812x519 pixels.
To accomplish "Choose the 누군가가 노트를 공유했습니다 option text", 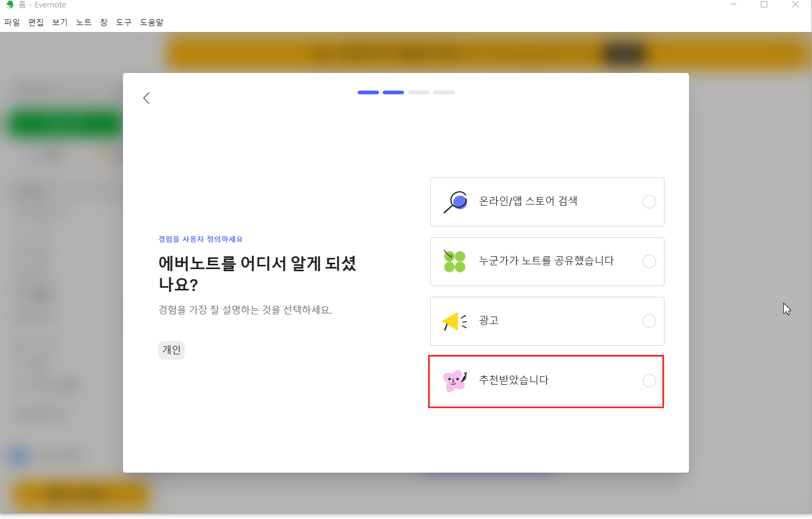I will coord(546,261).
